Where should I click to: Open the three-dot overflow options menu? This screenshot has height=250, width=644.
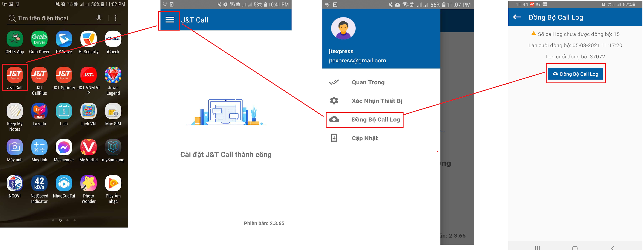point(115,18)
